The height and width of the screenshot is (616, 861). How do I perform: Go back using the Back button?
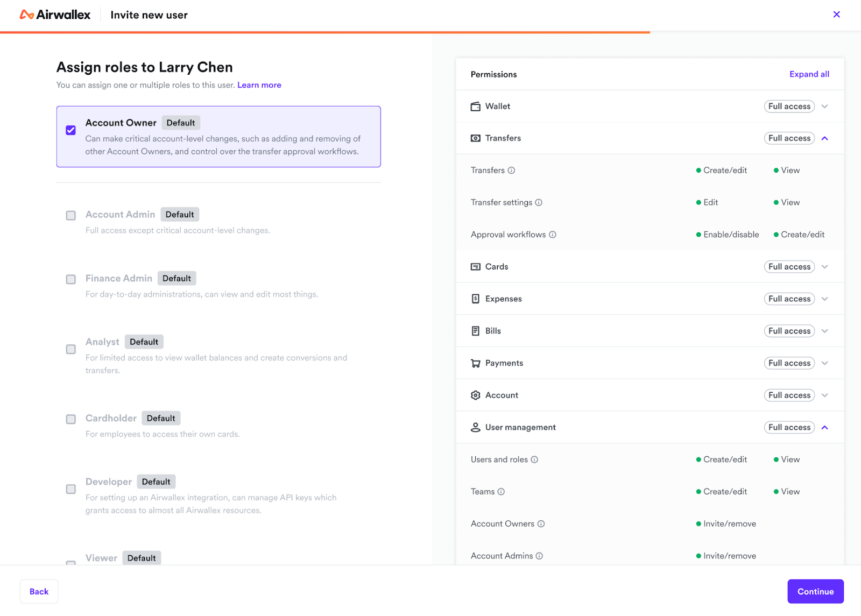click(x=39, y=591)
